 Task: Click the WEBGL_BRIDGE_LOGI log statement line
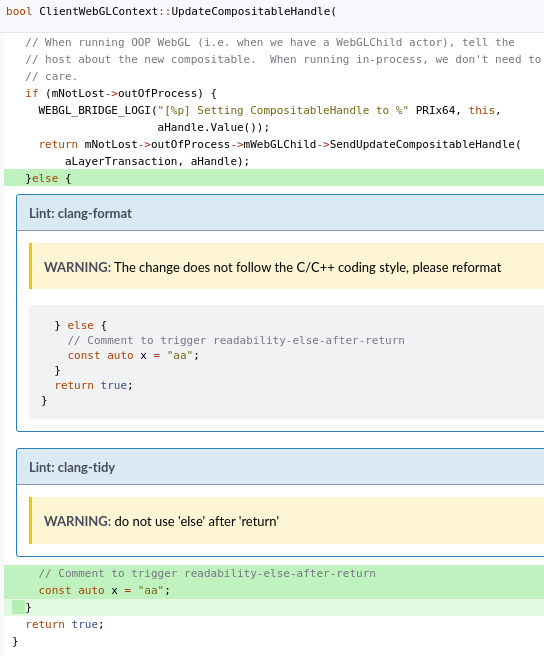(269, 110)
